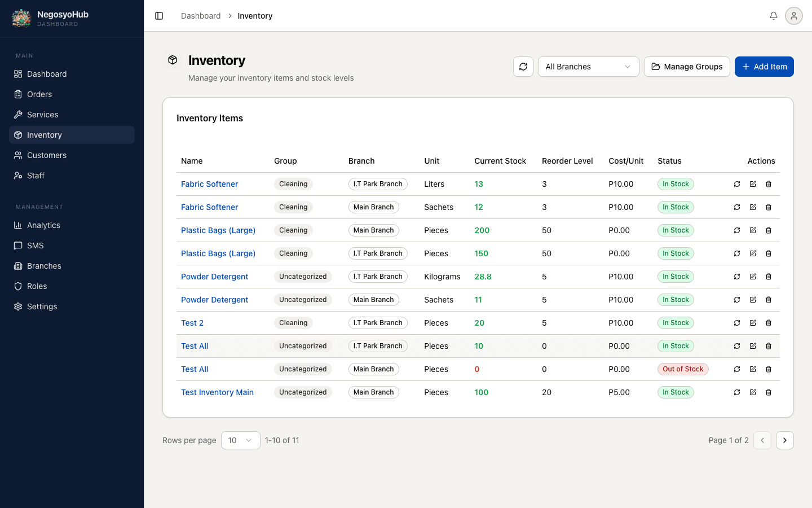This screenshot has width=812, height=508.
Task: Edit the Powder Detergent Sachets item
Action: 753,300
